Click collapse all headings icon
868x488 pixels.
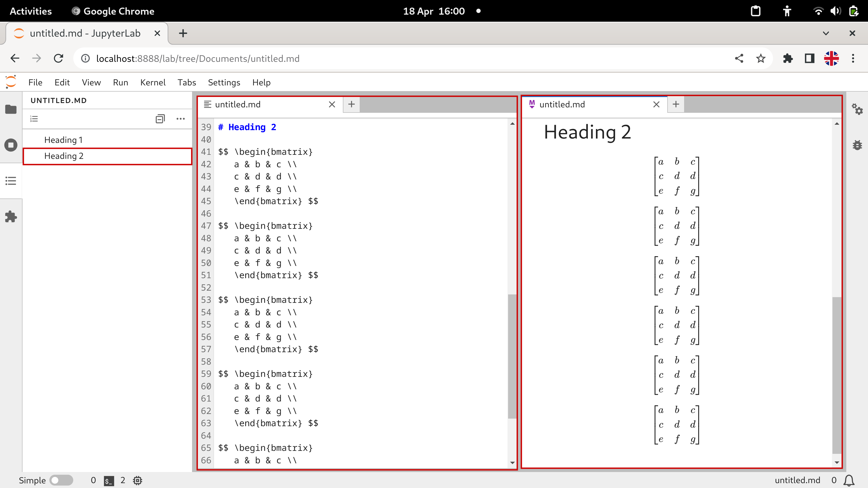pyautogui.click(x=160, y=118)
